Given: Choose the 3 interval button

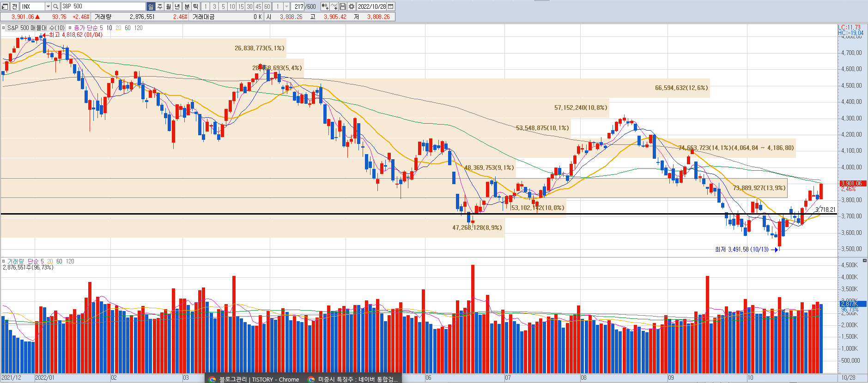Looking at the screenshot, I should click(215, 6).
